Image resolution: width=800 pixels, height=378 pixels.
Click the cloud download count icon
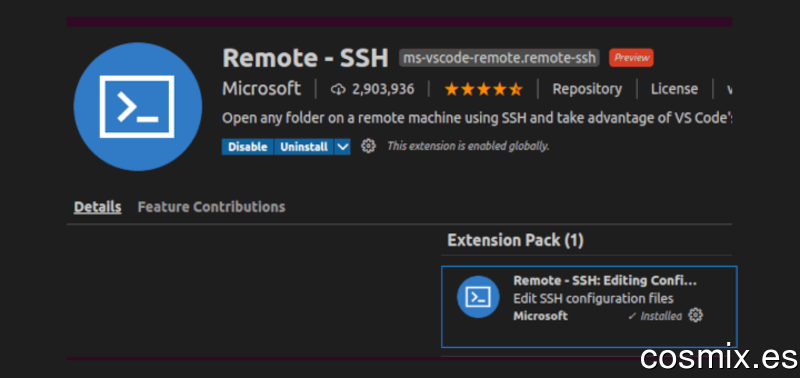pos(338,90)
